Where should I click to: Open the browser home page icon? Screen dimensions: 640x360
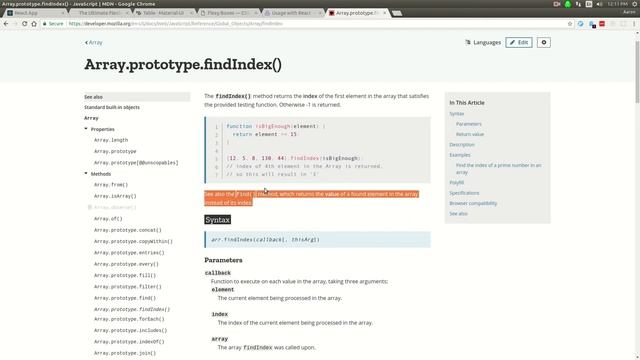point(34,24)
